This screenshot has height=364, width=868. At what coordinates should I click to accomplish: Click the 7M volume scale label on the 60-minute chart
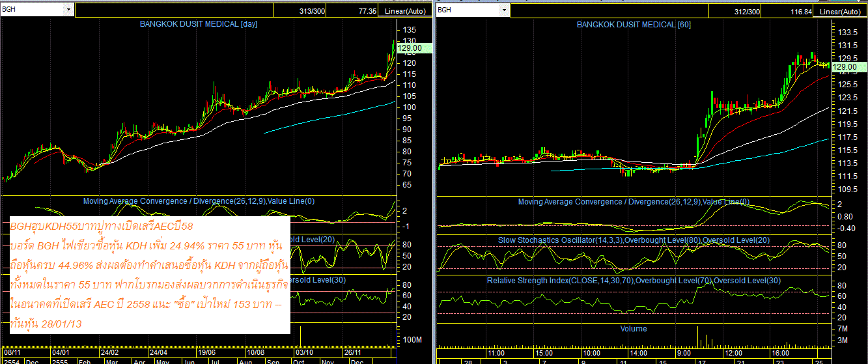point(842,329)
